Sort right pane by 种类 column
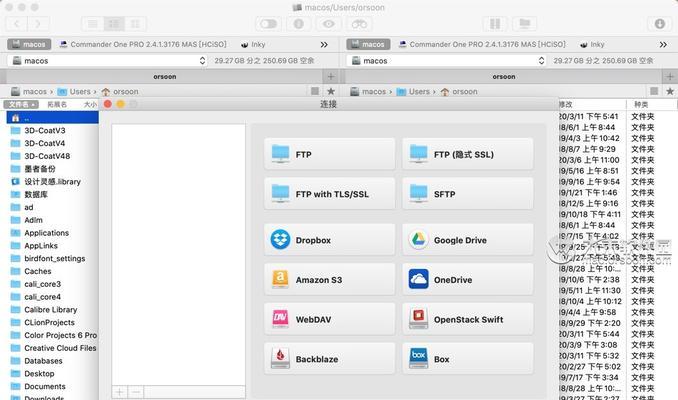Viewport: 678px width, 400px height. (x=641, y=104)
